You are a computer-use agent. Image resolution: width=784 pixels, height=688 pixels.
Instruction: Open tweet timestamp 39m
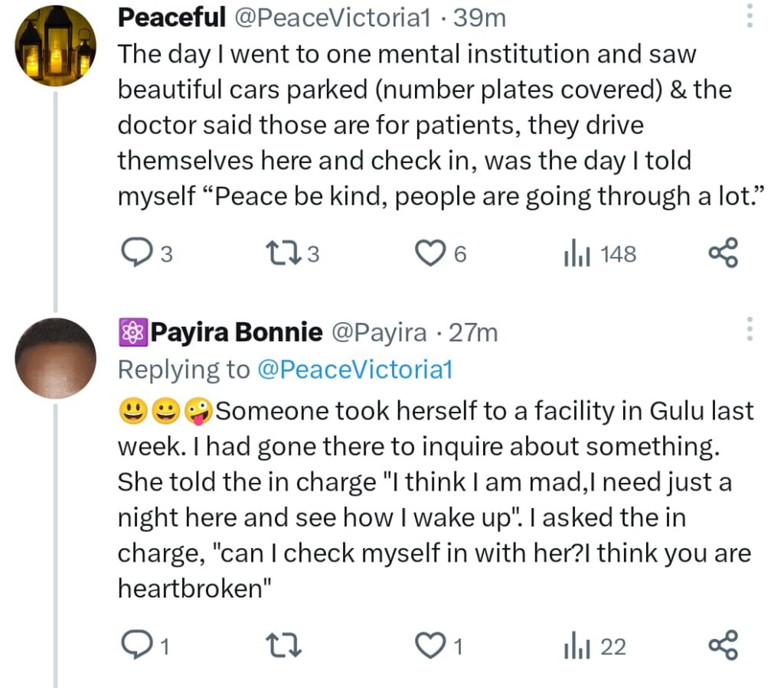[480, 18]
